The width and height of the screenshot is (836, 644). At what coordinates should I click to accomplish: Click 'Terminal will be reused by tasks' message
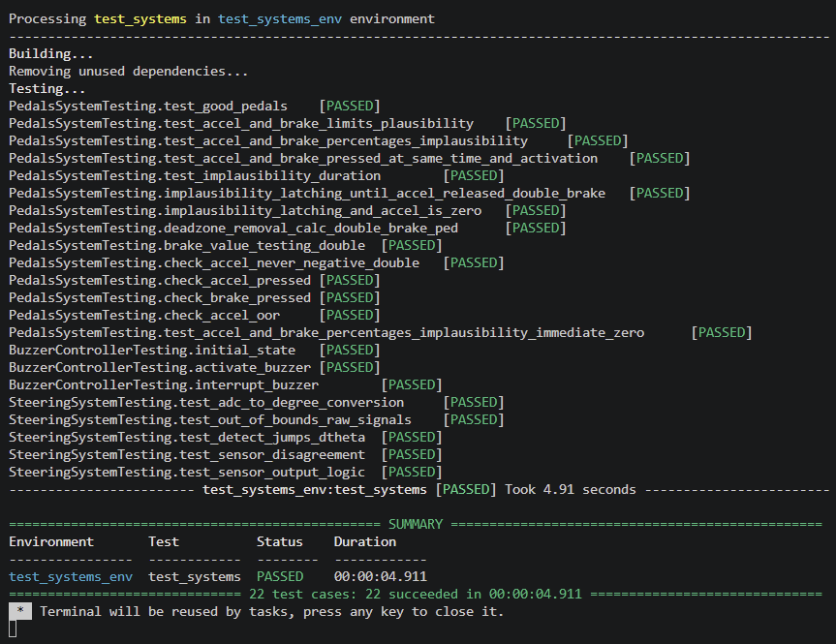pyautogui.click(x=272, y=611)
